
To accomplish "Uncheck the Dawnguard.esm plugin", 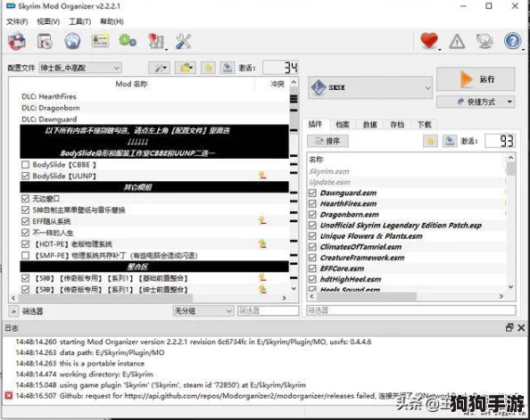I will coord(312,193).
